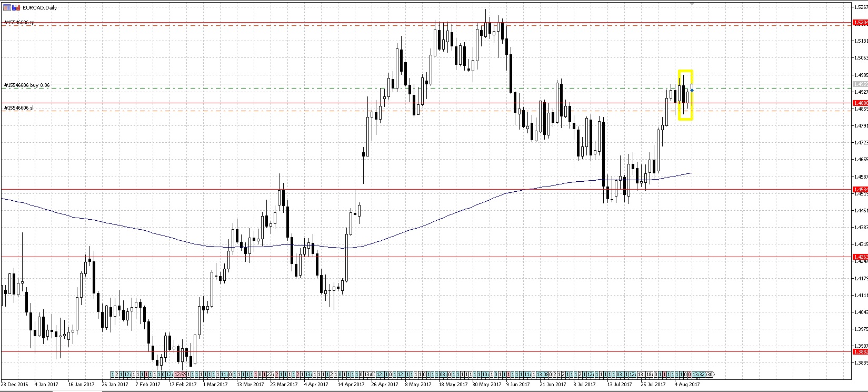Click the 25 Jul 2017 date label
868x392 pixels.
[653, 384]
